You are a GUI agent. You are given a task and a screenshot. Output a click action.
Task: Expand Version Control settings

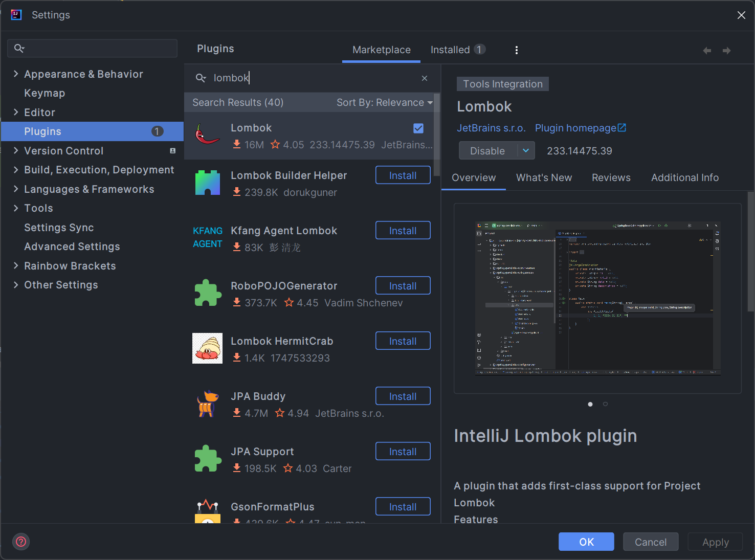pyautogui.click(x=16, y=150)
